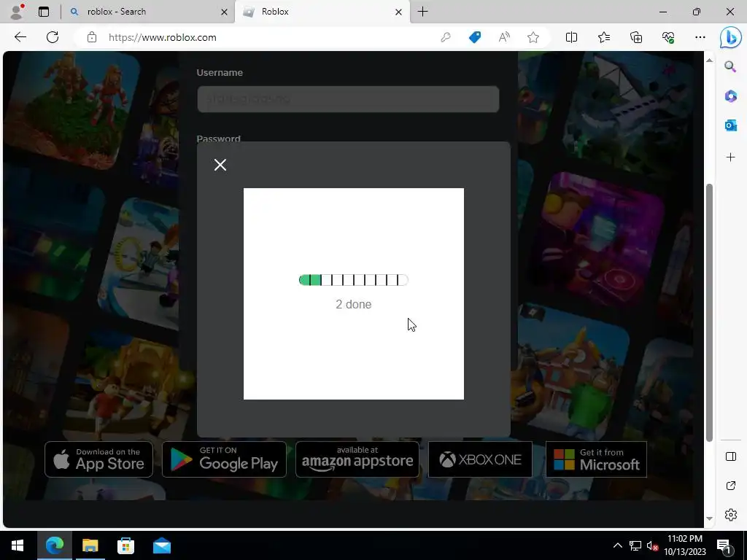Click the Username input field
Image resolution: width=747 pixels, height=560 pixels.
348,99
